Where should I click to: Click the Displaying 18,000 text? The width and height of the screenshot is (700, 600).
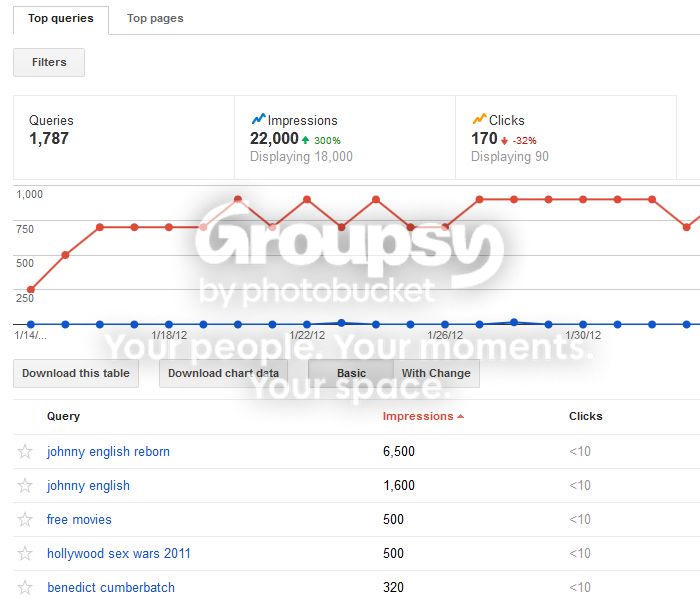301,156
